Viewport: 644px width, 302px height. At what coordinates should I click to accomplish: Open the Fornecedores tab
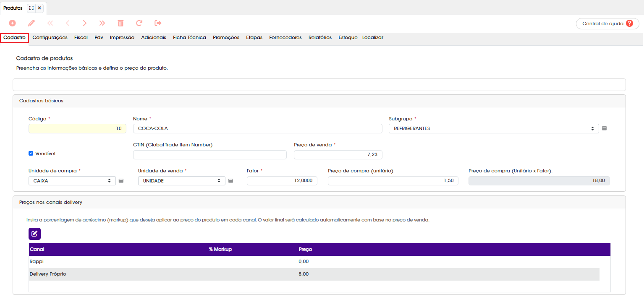285,38
